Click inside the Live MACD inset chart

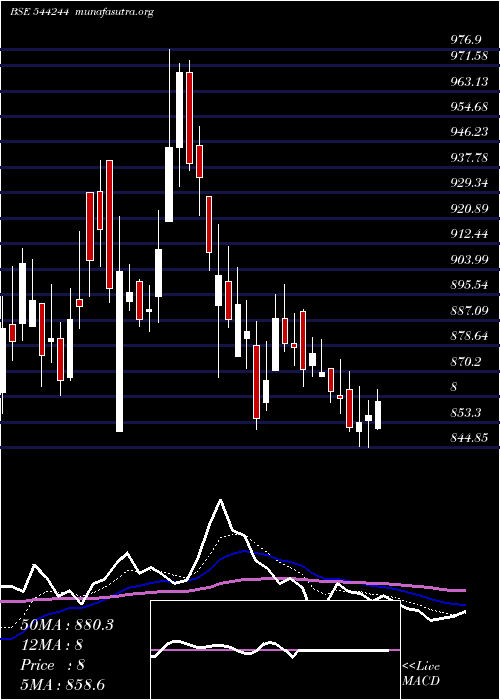[x=275, y=650]
